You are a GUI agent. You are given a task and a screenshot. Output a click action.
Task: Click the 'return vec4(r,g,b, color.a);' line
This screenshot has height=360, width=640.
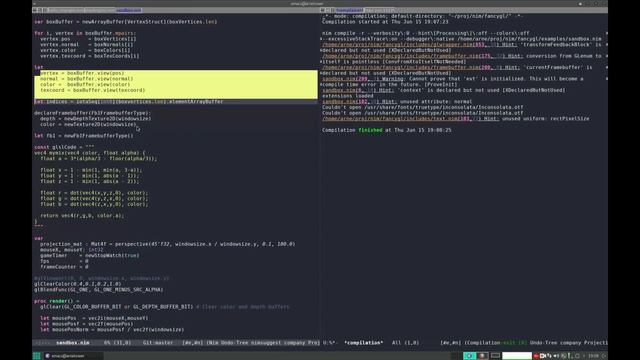point(82,216)
